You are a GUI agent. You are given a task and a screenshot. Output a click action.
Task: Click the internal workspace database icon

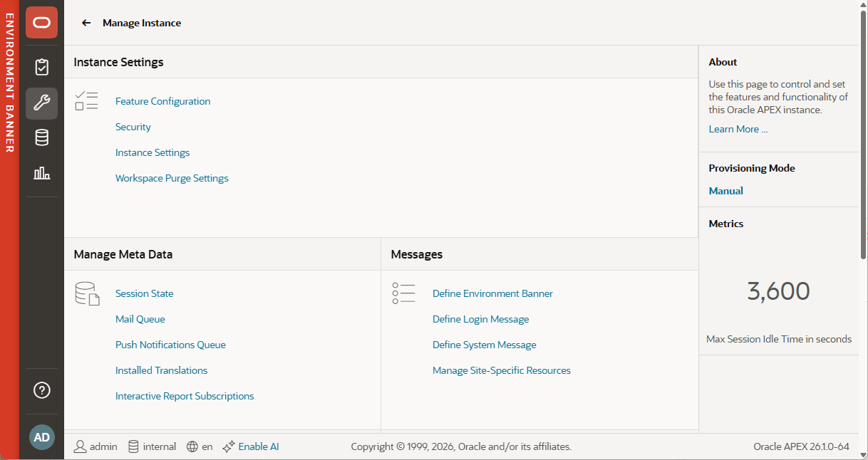(133, 446)
